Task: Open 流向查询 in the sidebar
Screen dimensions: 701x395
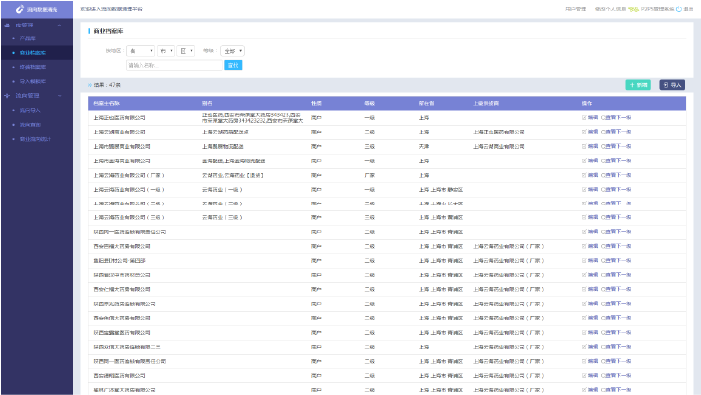Action: (30, 125)
